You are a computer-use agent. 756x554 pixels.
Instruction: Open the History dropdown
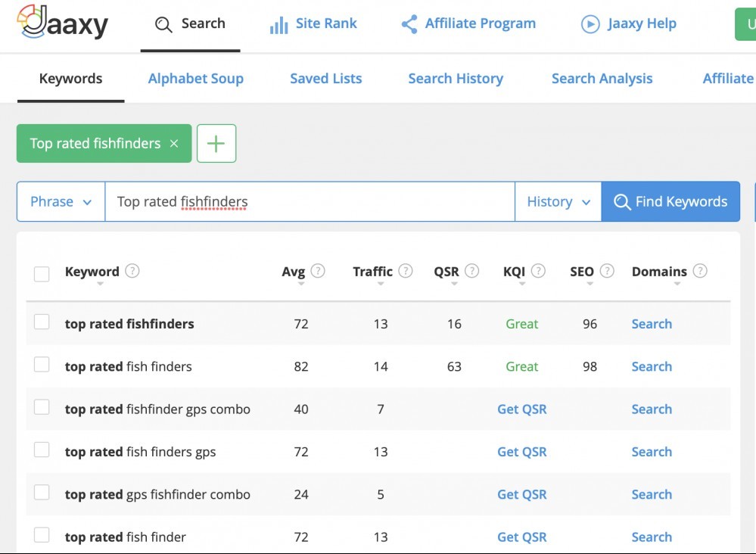coord(558,201)
